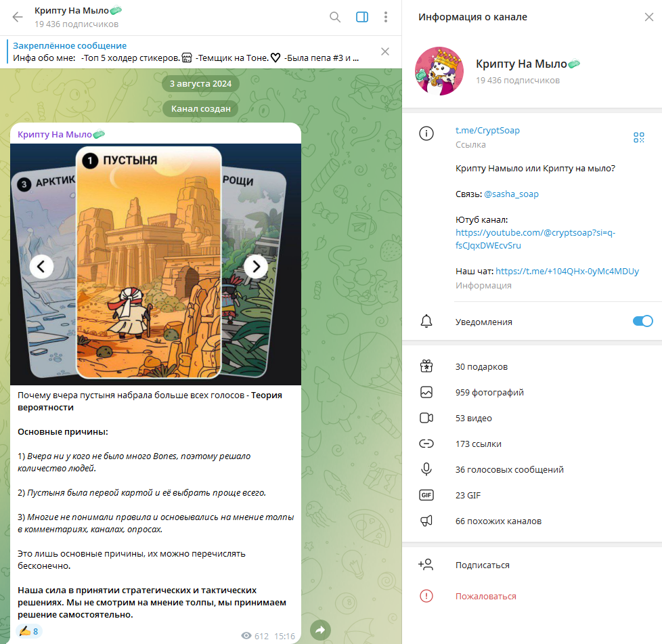Show the channel QR code

coord(639,137)
